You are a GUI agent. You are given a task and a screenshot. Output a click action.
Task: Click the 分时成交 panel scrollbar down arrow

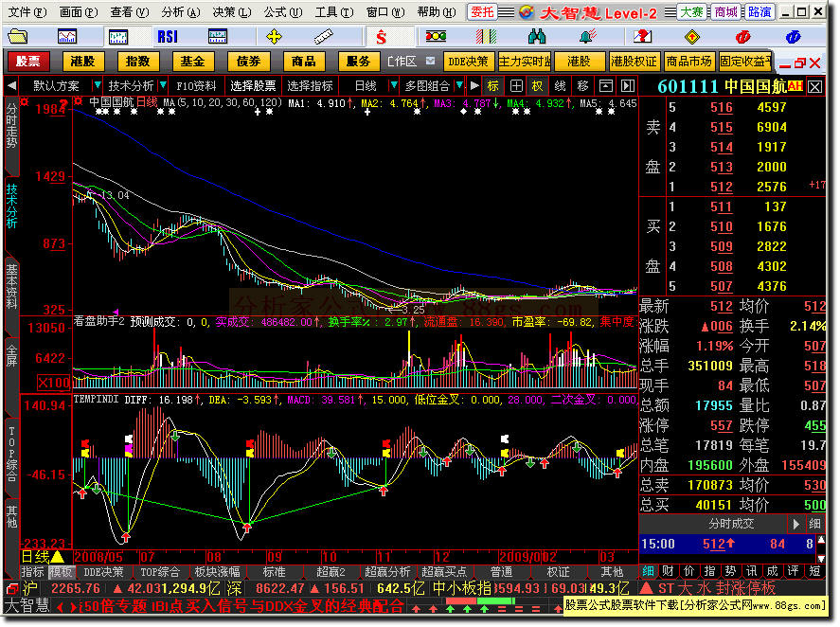point(821,559)
